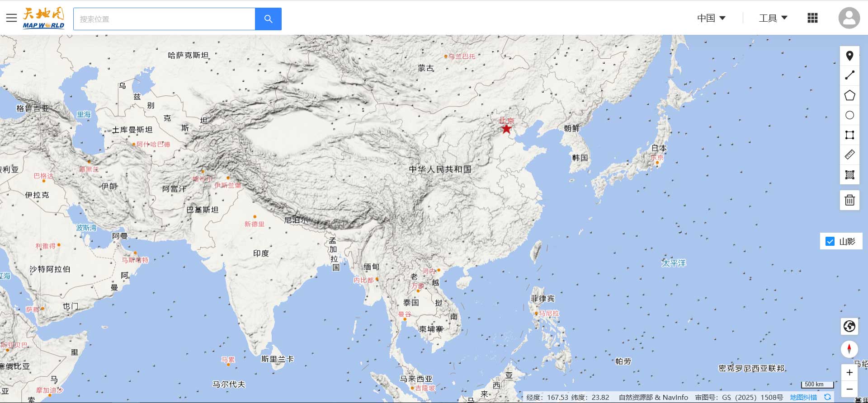Image resolution: width=868 pixels, height=403 pixels.
Task: Open the apps grid menu
Action: click(812, 18)
